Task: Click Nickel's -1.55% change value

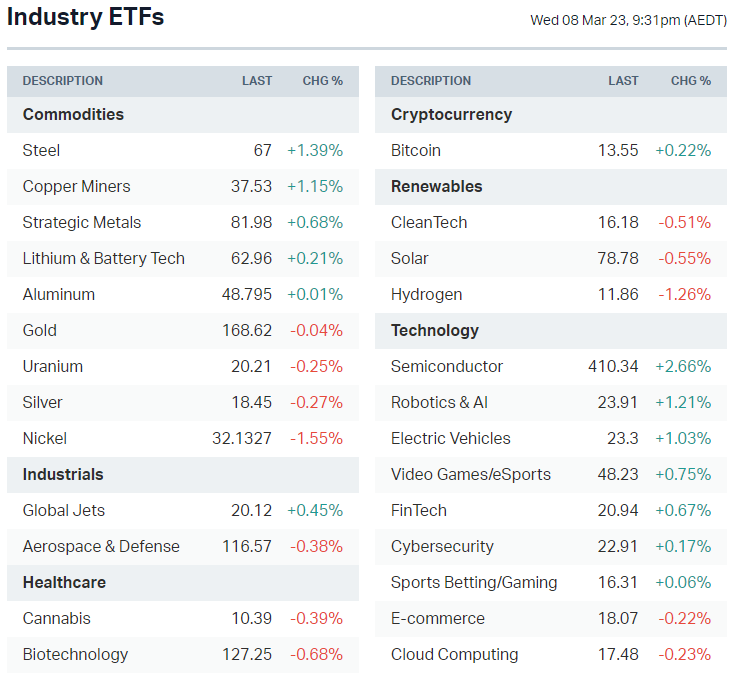Action: (x=316, y=438)
